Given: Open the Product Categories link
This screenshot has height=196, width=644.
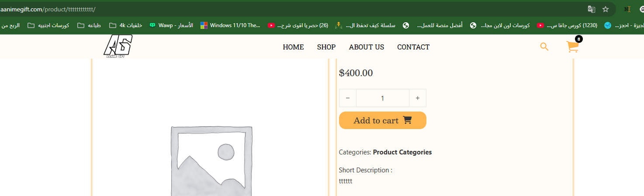Looking at the screenshot, I should (402, 152).
